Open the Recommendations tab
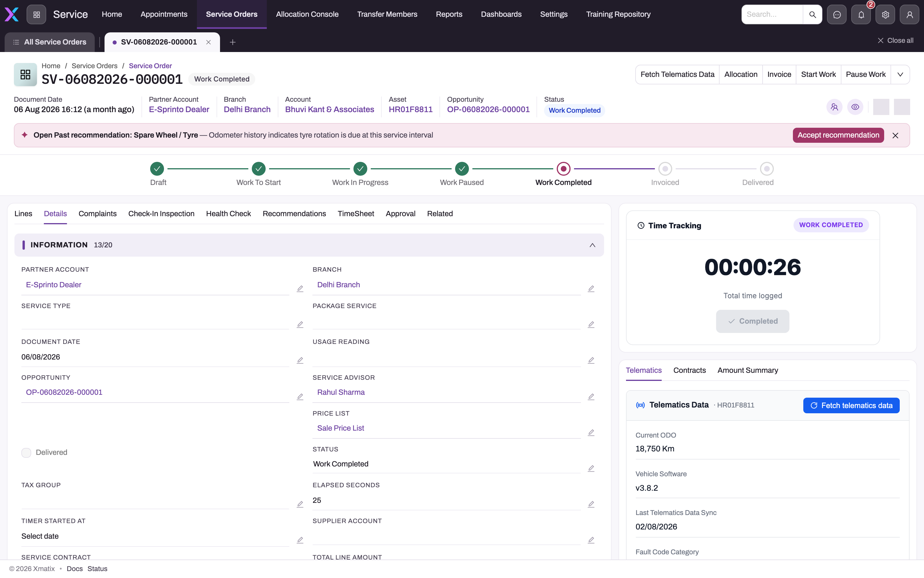Viewport: 924px width, 578px height. click(294, 214)
